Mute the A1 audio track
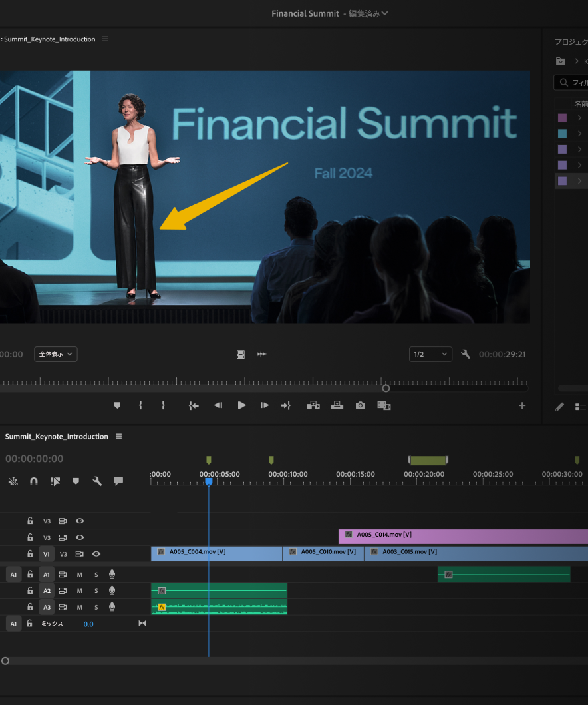588x705 pixels. pos(80,574)
